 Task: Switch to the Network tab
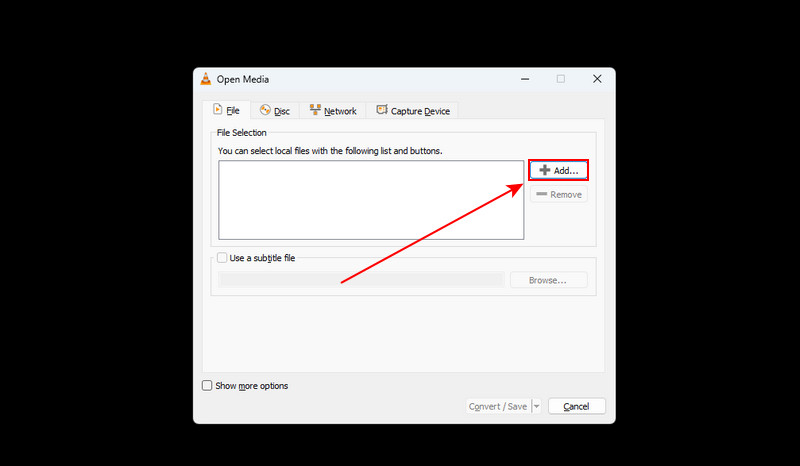point(333,110)
